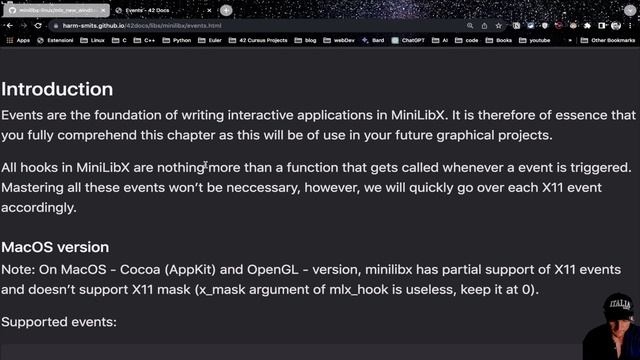Click the zoom magnifier in address bar
Screen dimensions: 640x360
pyautogui.click(x=470, y=26)
